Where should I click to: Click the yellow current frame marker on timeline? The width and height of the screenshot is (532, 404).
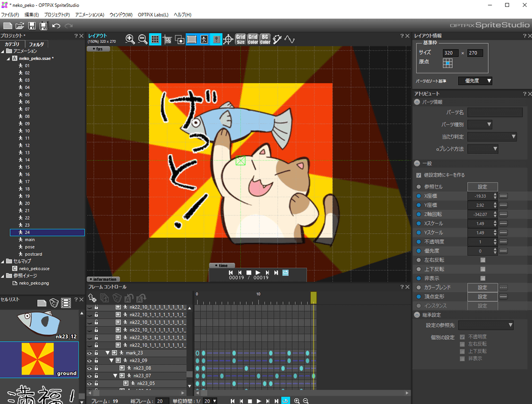click(313, 298)
